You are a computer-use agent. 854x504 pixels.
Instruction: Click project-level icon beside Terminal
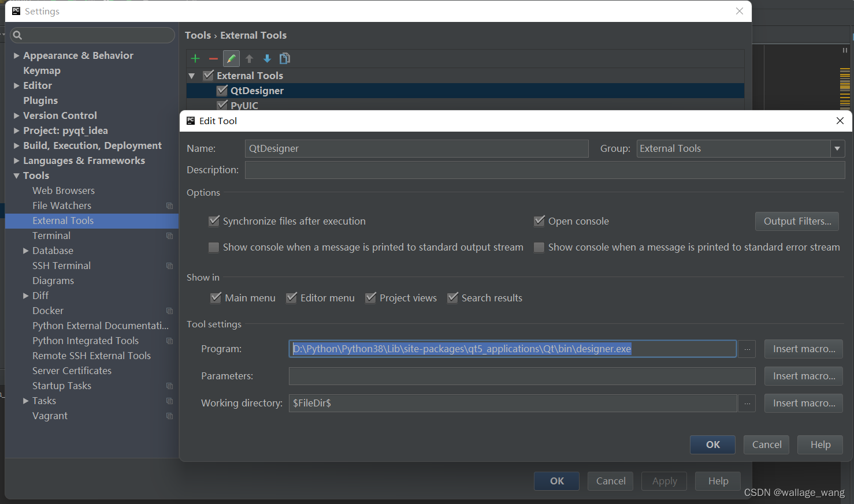(169, 236)
